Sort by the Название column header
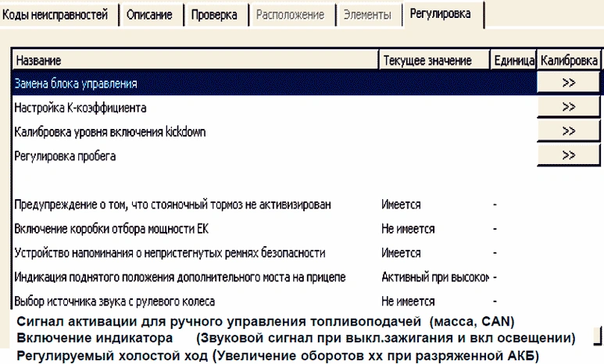The image size is (604, 364). click(195, 60)
